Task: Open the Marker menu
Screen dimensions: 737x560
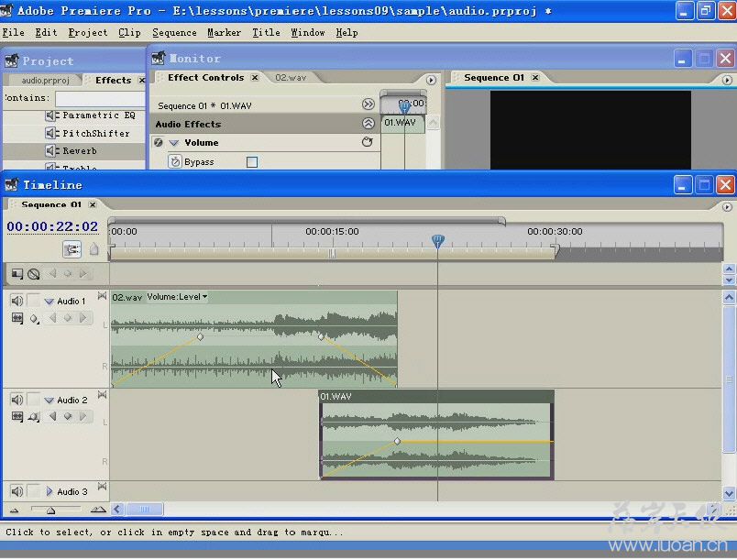Action: (225, 32)
